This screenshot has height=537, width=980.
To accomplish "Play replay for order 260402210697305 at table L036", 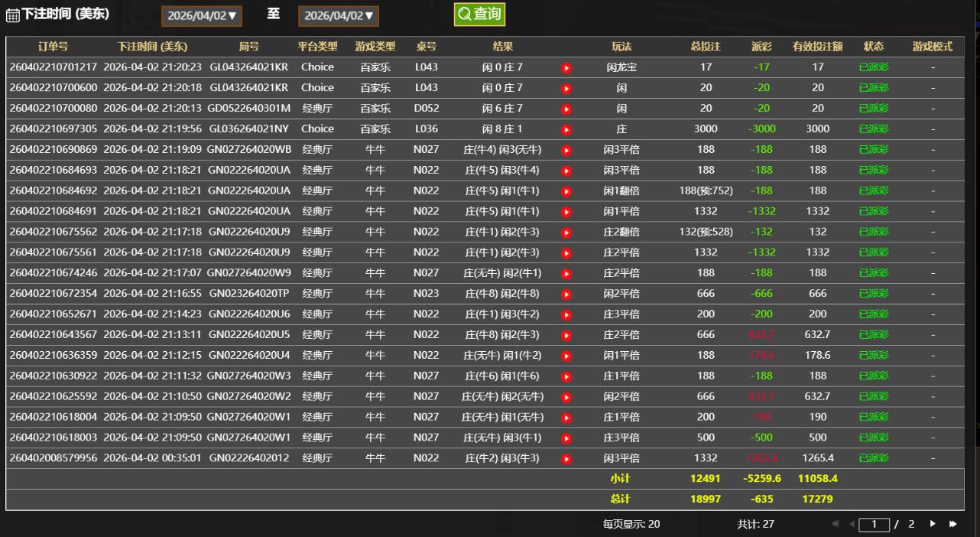I will tap(566, 130).
